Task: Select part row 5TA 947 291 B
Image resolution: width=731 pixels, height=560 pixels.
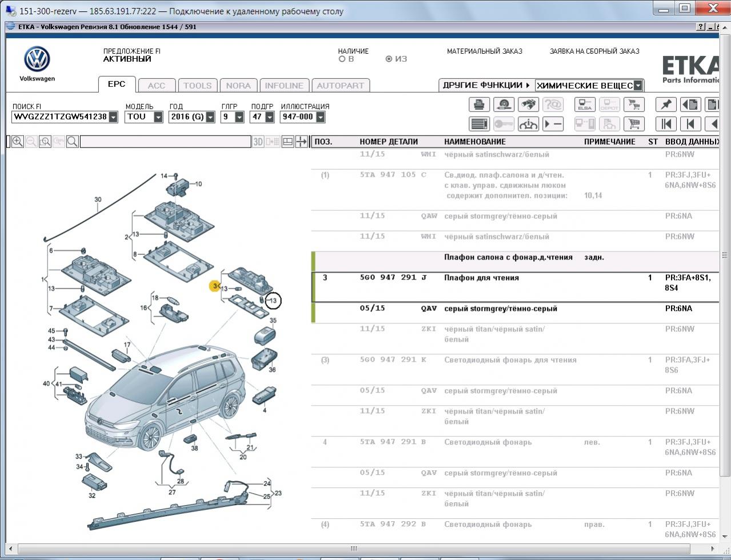Action: point(514,447)
